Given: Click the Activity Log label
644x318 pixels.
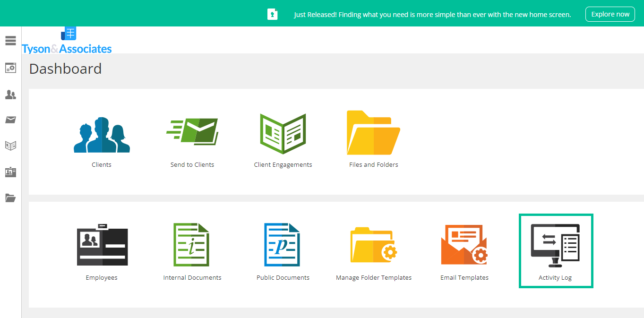Looking at the screenshot, I should [x=555, y=278].
